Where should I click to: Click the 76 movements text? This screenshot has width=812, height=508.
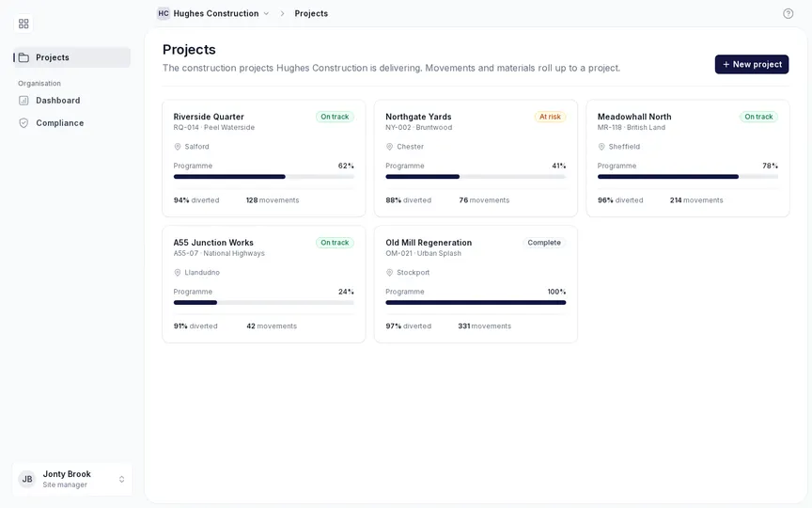(x=484, y=200)
